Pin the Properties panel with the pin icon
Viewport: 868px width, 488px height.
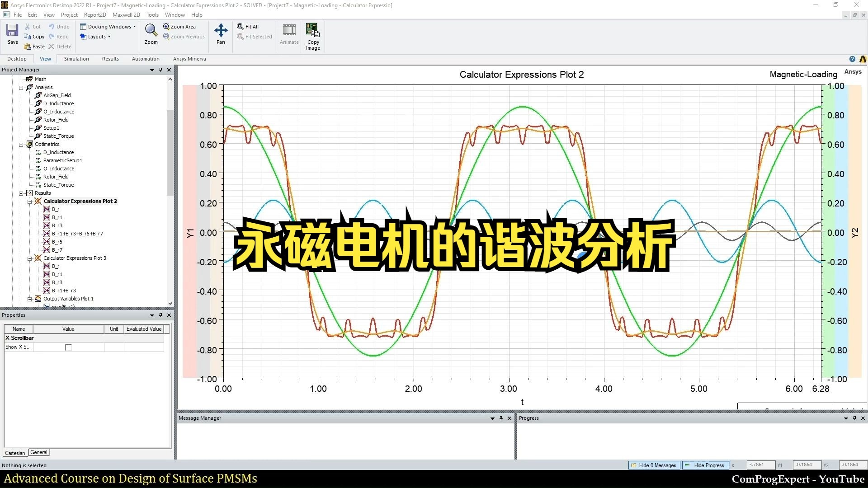160,315
